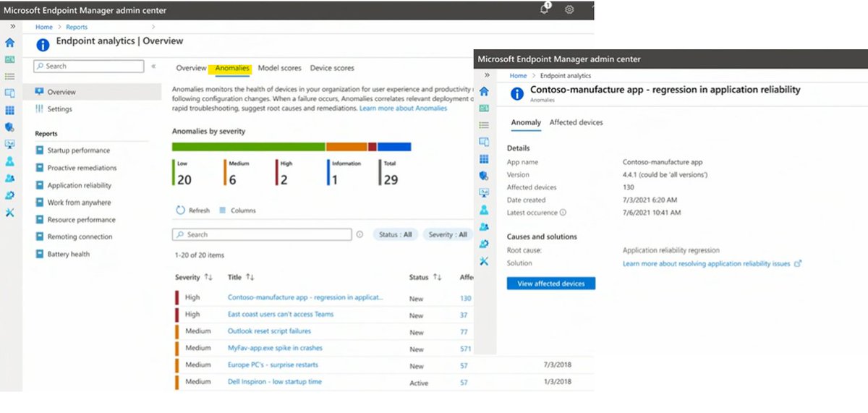This screenshot has width=868, height=413.
Task: Open Reports monitor icon in left window's sidebar
Action: (x=9, y=144)
